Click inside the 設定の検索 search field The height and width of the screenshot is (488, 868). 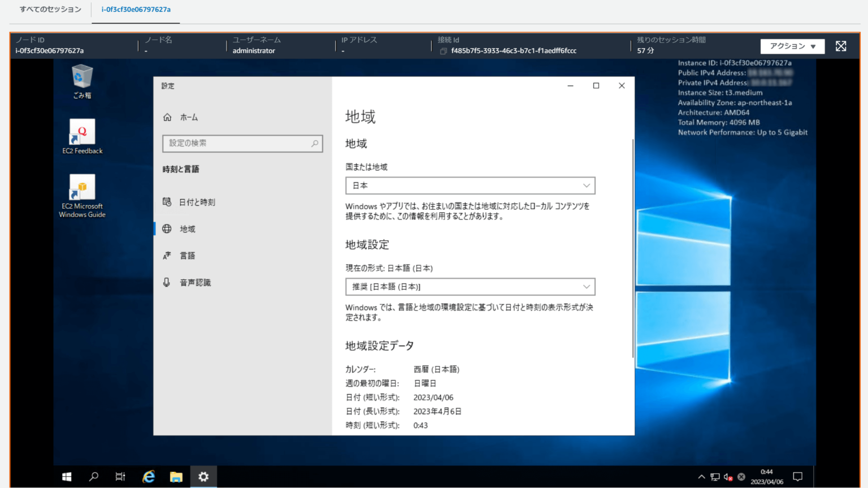click(x=242, y=144)
